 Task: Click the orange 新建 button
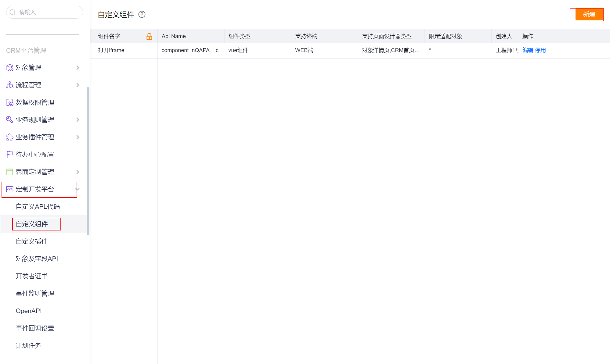589,14
